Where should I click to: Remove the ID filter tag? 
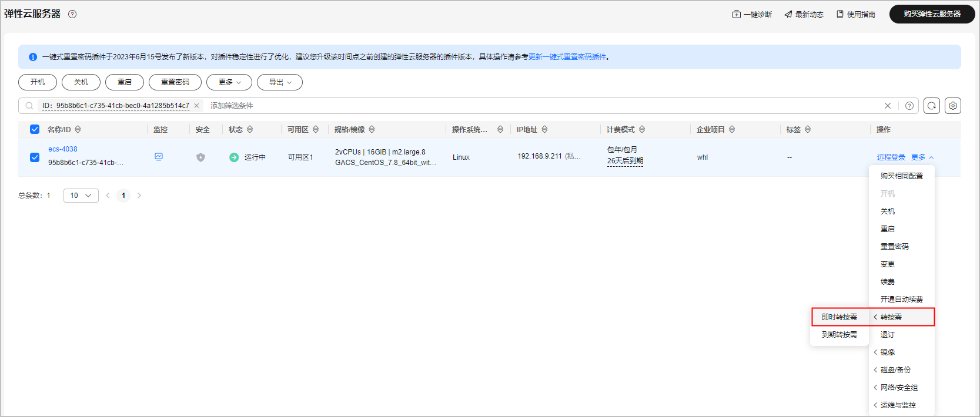[196, 106]
